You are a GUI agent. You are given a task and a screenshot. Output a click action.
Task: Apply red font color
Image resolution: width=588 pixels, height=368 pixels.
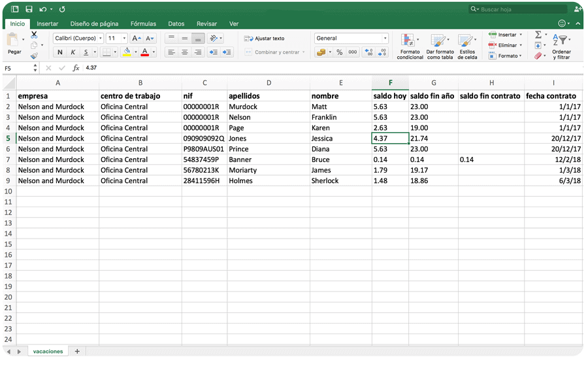[145, 52]
